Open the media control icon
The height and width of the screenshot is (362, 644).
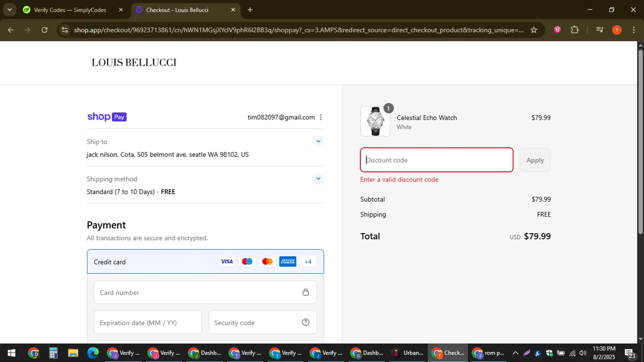pos(600,30)
